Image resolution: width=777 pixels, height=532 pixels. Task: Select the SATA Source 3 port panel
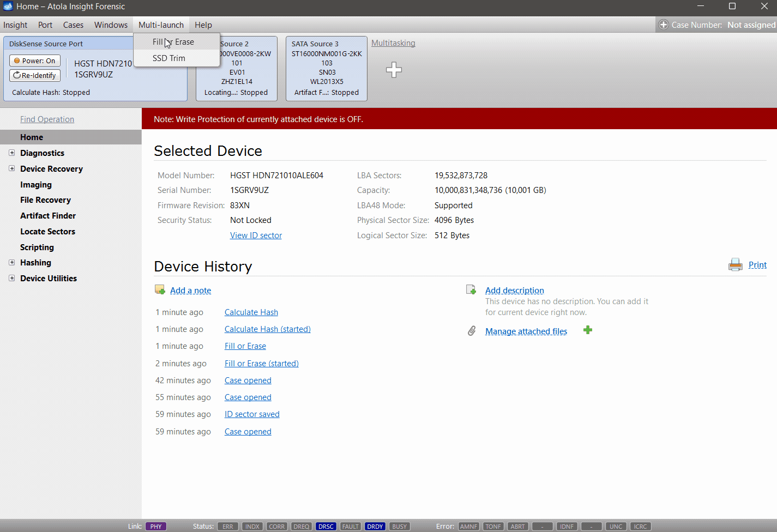[x=327, y=69]
